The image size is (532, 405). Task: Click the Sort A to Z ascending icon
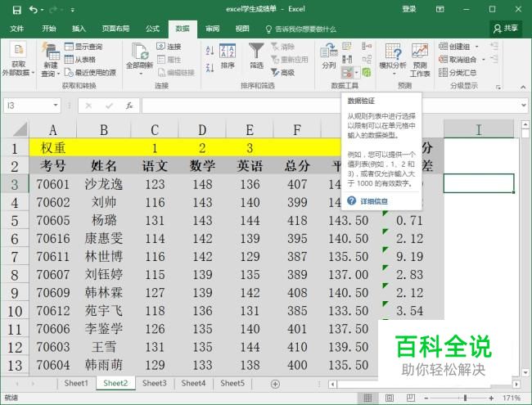[x=210, y=51]
